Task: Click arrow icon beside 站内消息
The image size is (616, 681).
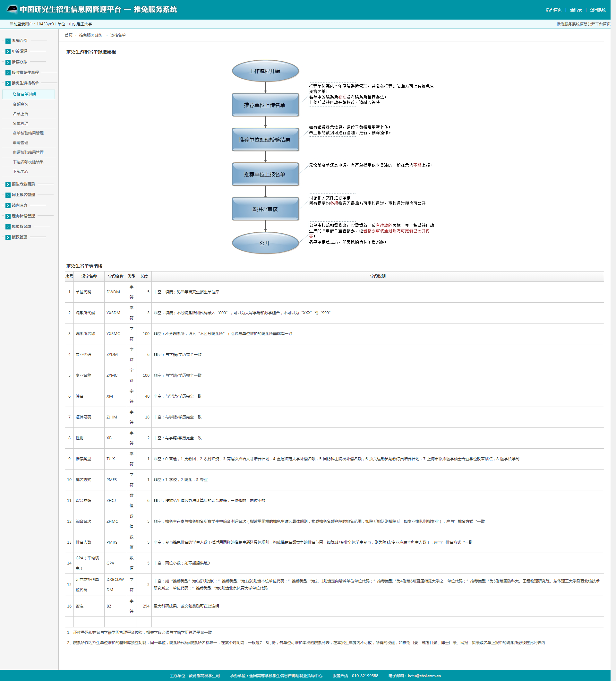Action: click(x=8, y=206)
